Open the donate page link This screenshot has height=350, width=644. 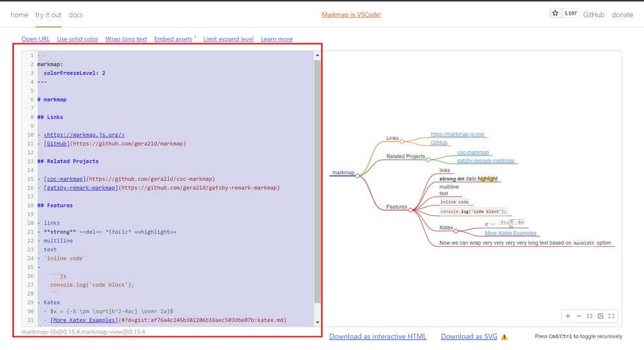point(622,15)
